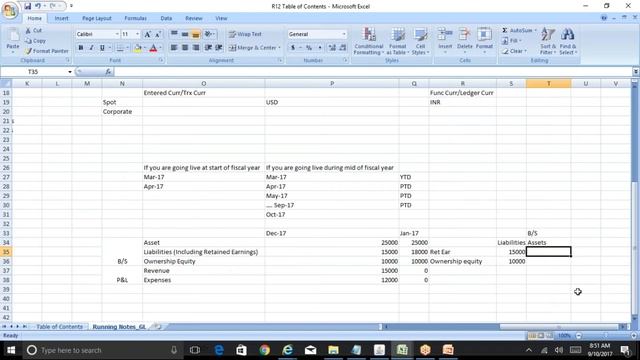This screenshot has height=360, width=640.
Task: Delete cells button
Action: [464, 40]
